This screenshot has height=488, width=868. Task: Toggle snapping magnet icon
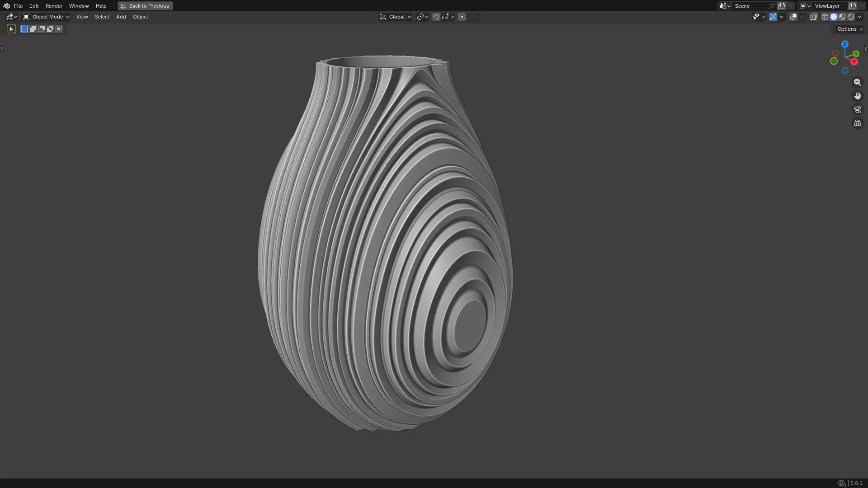tap(436, 17)
